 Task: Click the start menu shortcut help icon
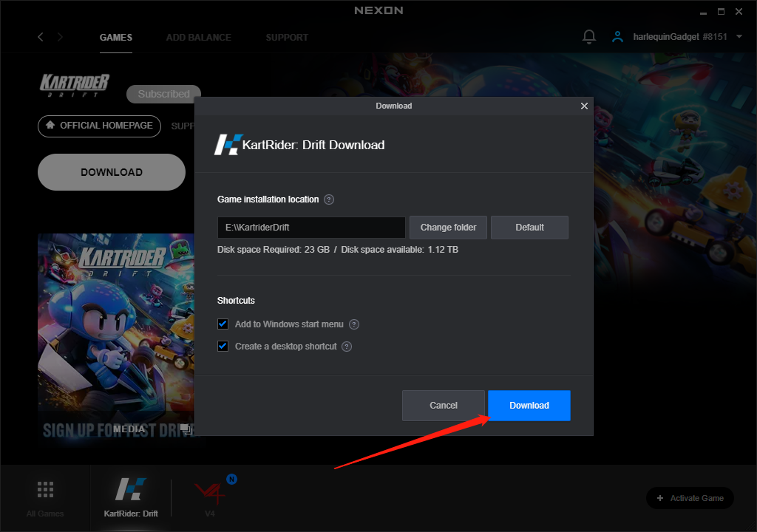[x=354, y=324]
